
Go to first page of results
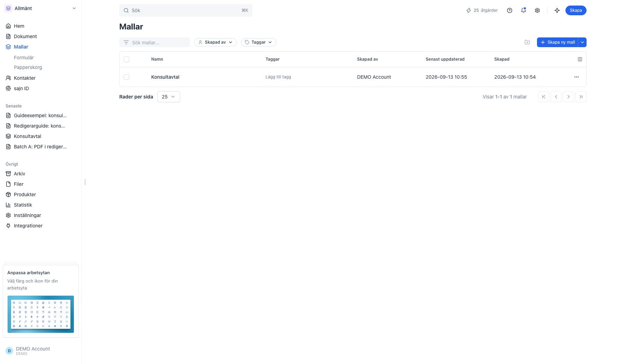pyautogui.click(x=544, y=97)
